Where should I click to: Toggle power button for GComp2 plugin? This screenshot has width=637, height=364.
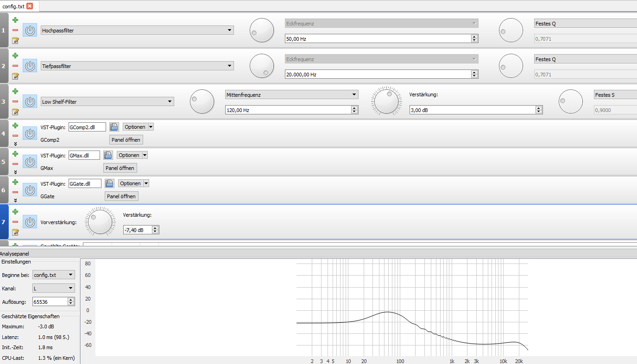(30, 134)
